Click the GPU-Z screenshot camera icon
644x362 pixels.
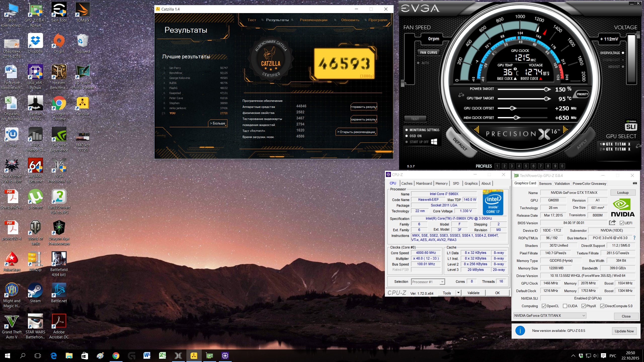click(x=635, y=183)
